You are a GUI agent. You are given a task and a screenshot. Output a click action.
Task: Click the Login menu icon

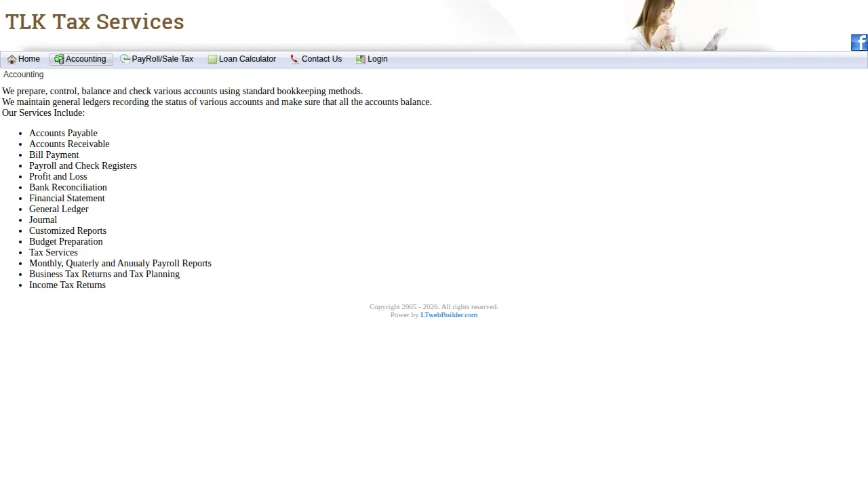coord(361,60)
